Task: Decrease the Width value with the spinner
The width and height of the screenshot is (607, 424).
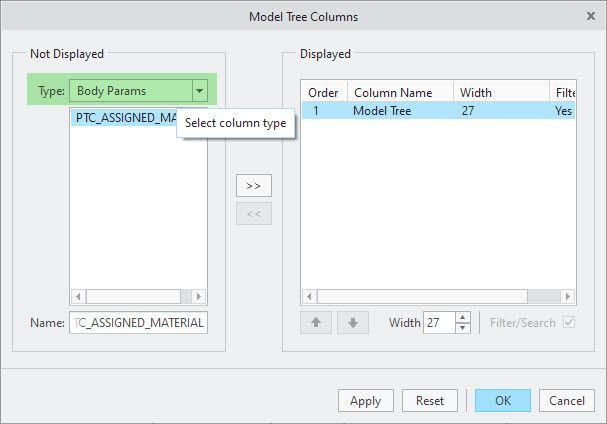Action: (x=462, y=328)
